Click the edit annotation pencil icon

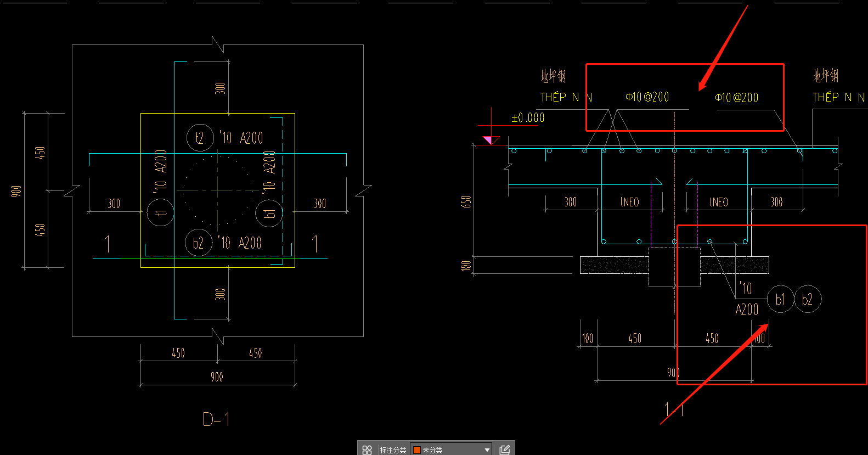pyautogui.click(x=505, y=450)
